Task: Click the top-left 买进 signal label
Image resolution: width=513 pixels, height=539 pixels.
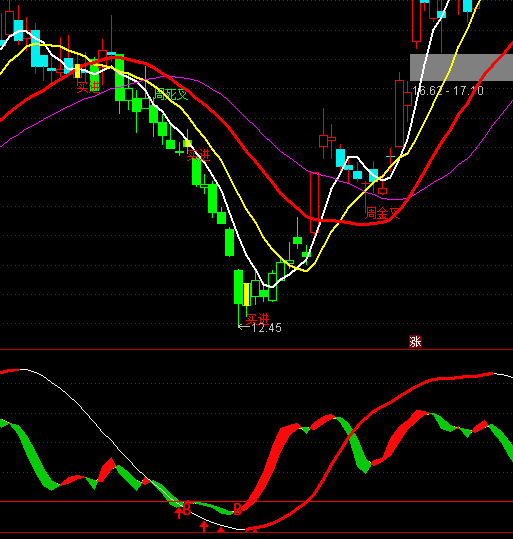Action: click(88, 87)
